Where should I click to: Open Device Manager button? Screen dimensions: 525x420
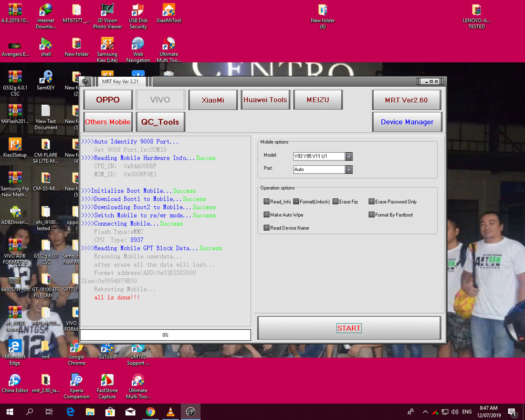[x=407, y=122]
